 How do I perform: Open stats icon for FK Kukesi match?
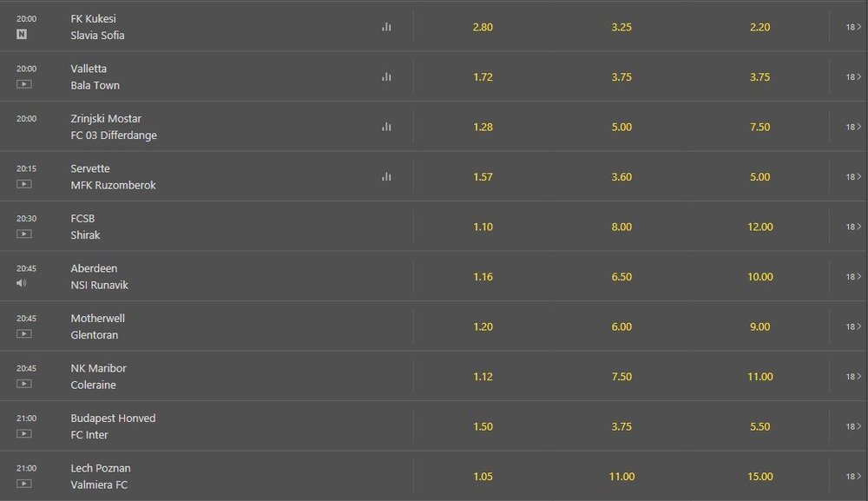(x=386, y=27)
